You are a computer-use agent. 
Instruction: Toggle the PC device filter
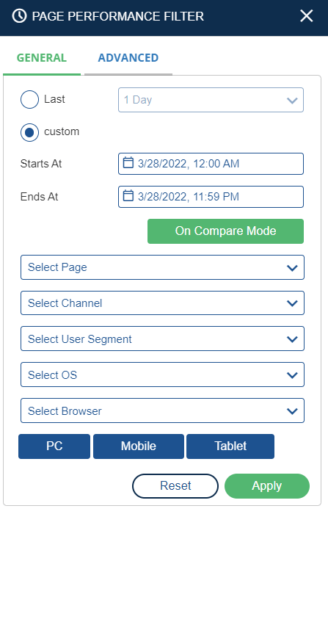(x=54, y=446)
